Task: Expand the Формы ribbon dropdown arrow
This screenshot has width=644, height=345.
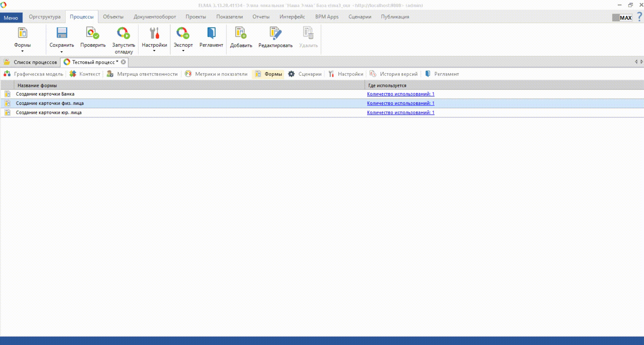Action: click(x=23, y=51)
